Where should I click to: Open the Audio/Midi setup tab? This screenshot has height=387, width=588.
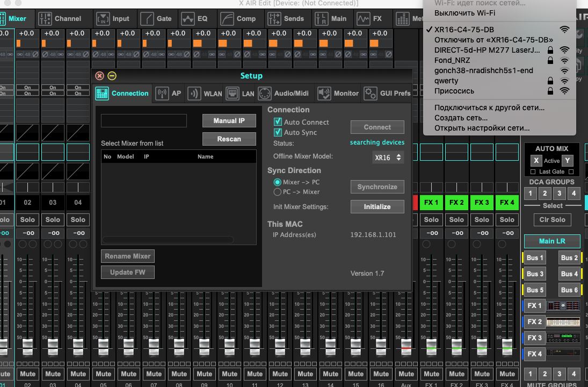pos(284,94)
